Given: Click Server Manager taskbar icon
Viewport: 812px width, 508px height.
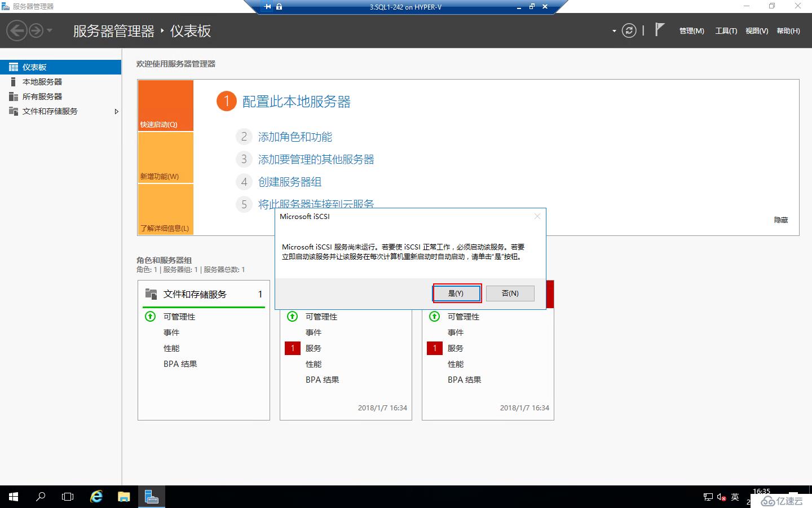Looking at the screenshot, I should pos(151,497).
